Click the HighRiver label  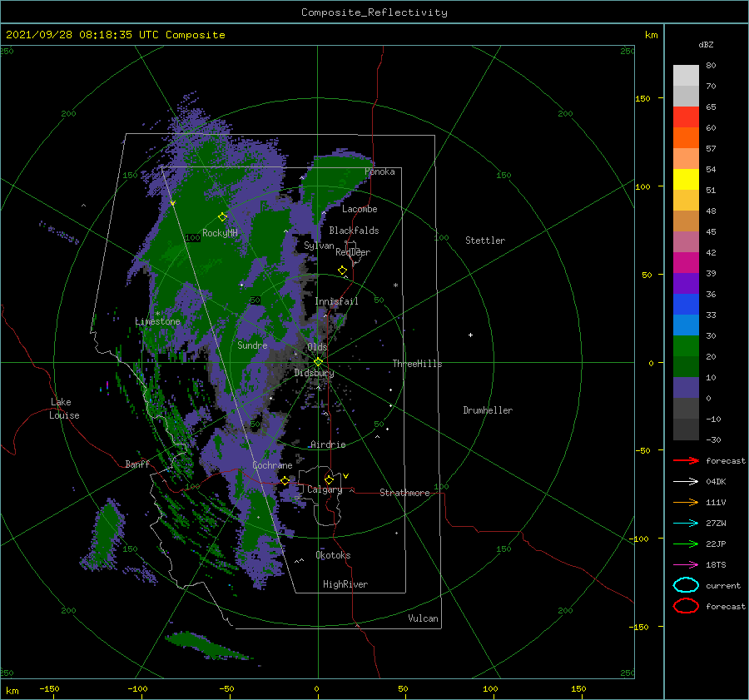click(345, 584)
